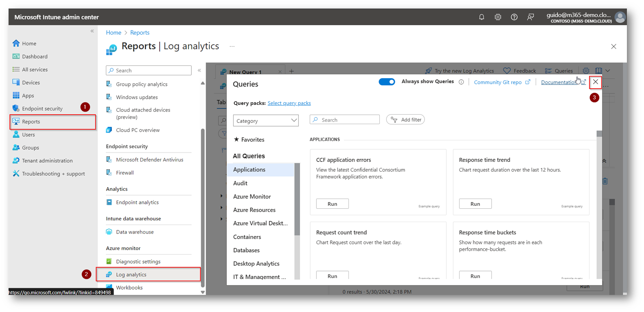Click the Reports menu search box
This screenshot has height=312, width=644.
(x=149, y=70)
